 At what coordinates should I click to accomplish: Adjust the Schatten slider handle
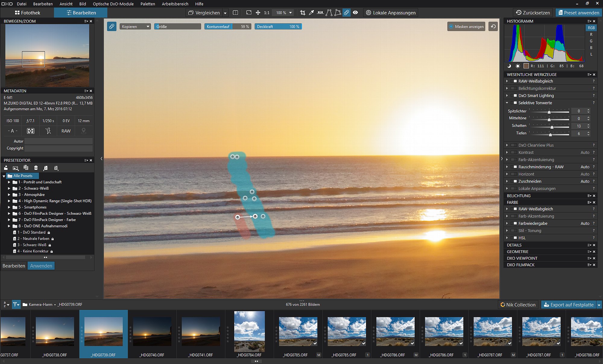[552, 127]
